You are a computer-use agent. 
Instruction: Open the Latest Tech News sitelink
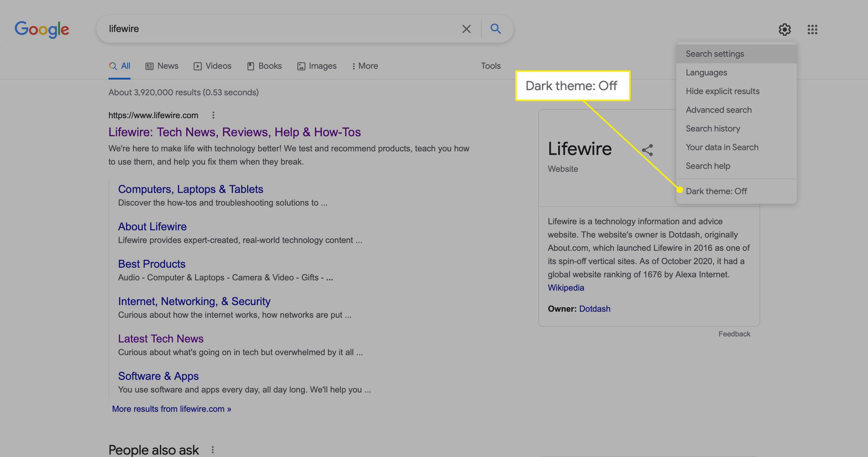[161, 339]
